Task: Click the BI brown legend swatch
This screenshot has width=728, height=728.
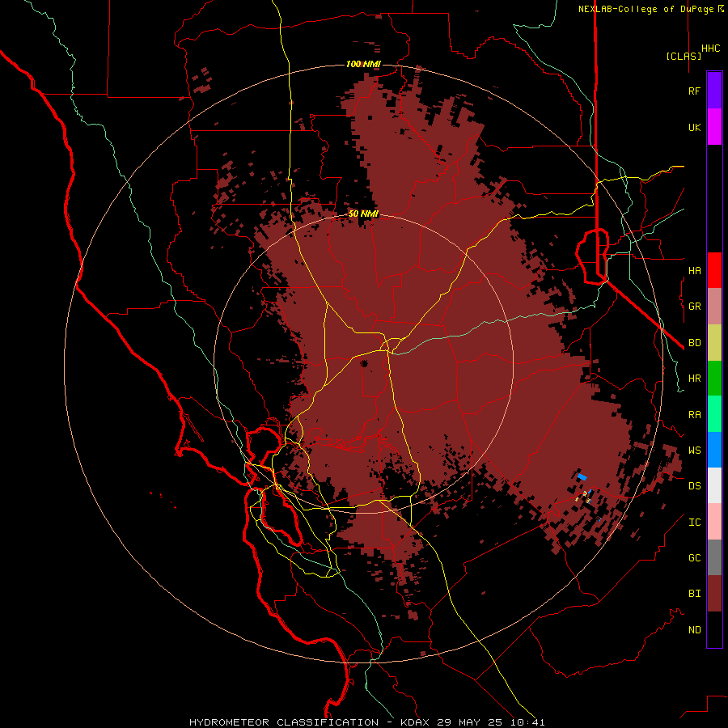Action: click(714, 594)
